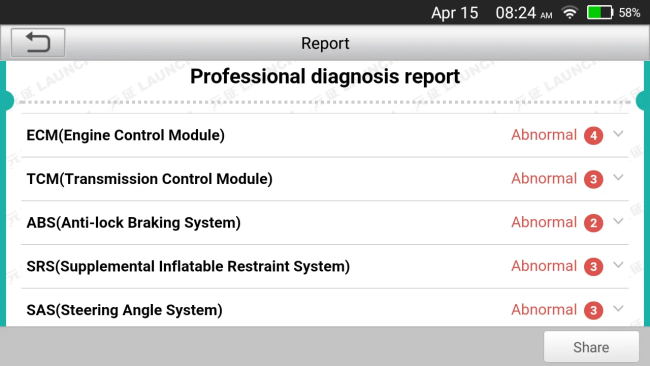Screen dimensions: 650x366
Task: Expand the ECM row chevron
Action: 618,134
